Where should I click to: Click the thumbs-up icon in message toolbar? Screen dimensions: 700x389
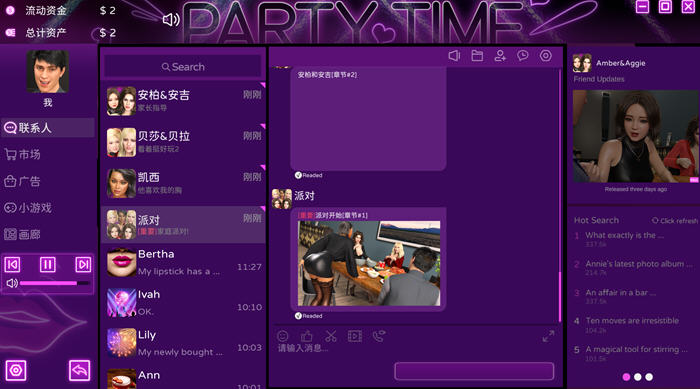click(307, 336)
